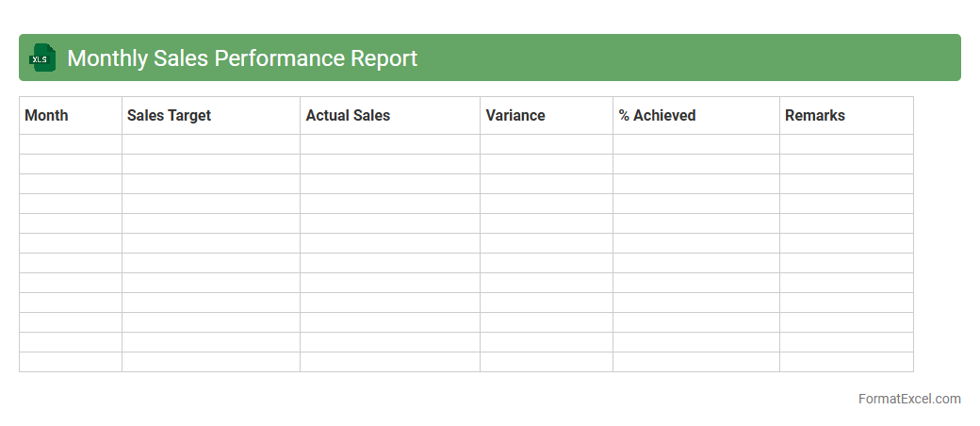The height and width of the screenshot is (426, 980).
Task: Select first empty cell under % Achieved
Action: (x=695, y=144)
